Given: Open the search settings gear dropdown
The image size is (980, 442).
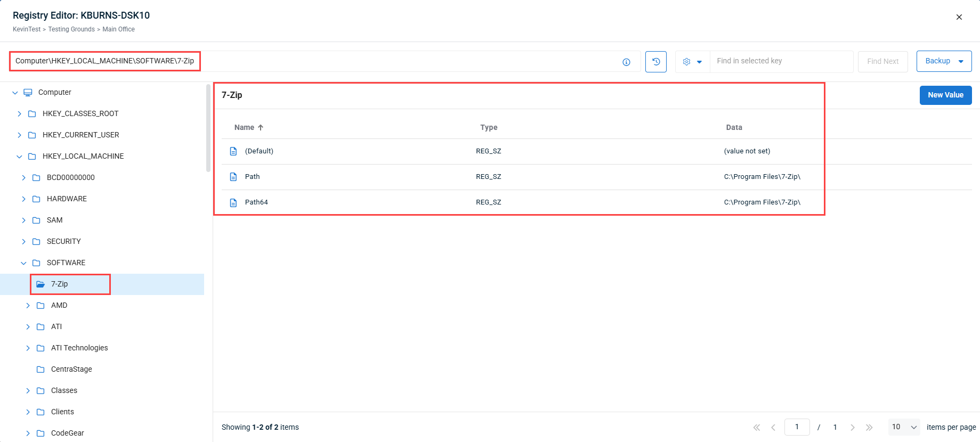Looking at the screenshot, I should coord(692,62).
